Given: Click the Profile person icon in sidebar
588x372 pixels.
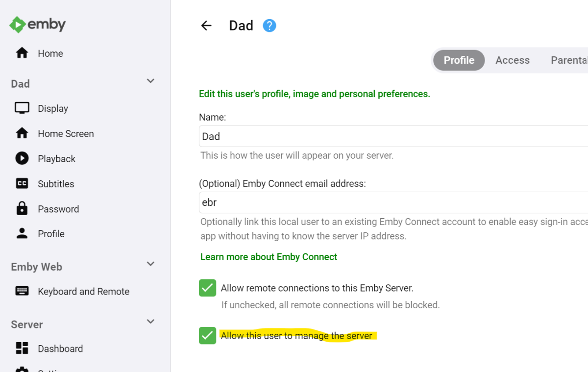Looking at the screenshot, I should click(22, 234).
